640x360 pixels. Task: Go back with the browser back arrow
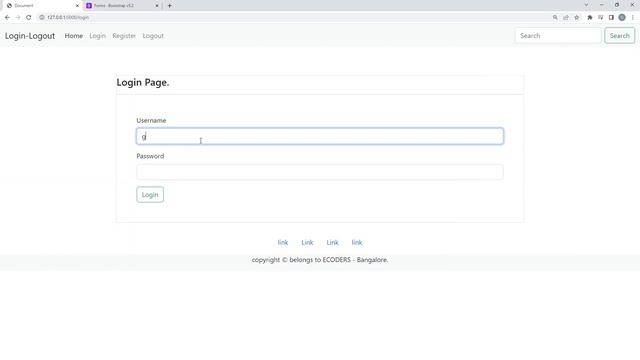[7, 18]
